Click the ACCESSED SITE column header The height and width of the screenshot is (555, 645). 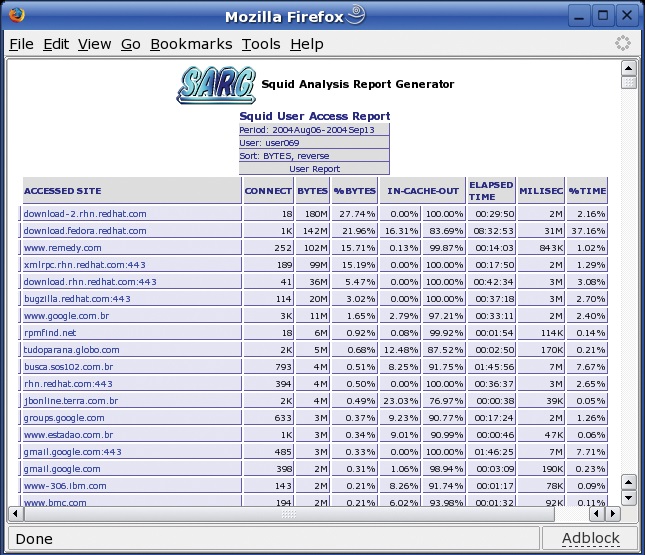[132, 190]
